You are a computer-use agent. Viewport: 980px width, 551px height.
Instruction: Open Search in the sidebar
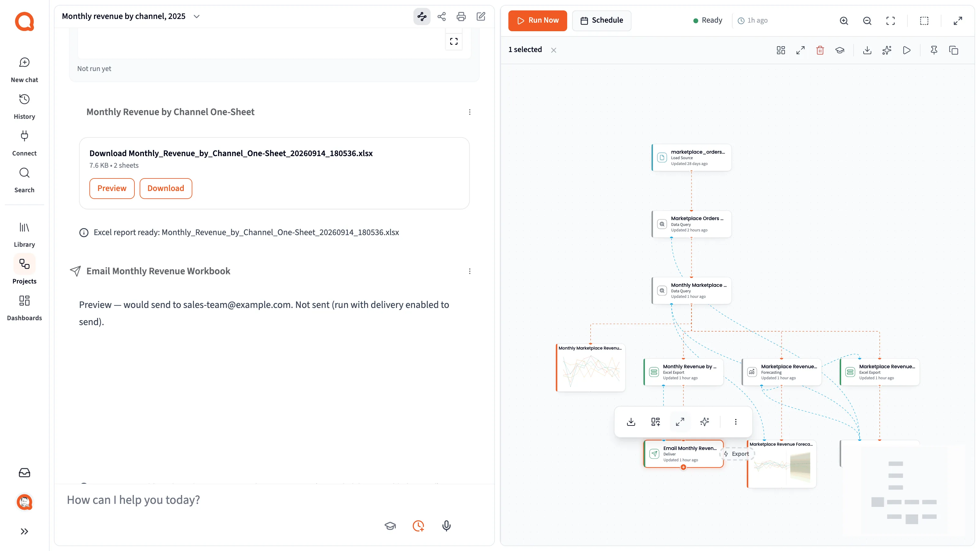tap(24, 180)
